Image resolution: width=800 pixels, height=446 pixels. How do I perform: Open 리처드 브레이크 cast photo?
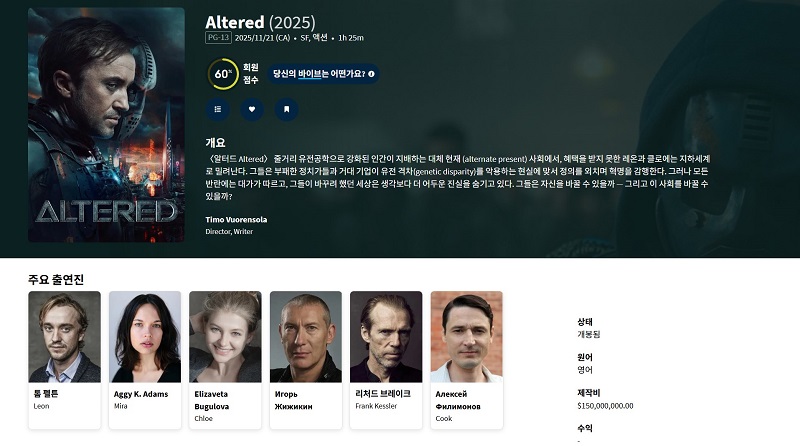pyautogui.click(x=386, y=337)
